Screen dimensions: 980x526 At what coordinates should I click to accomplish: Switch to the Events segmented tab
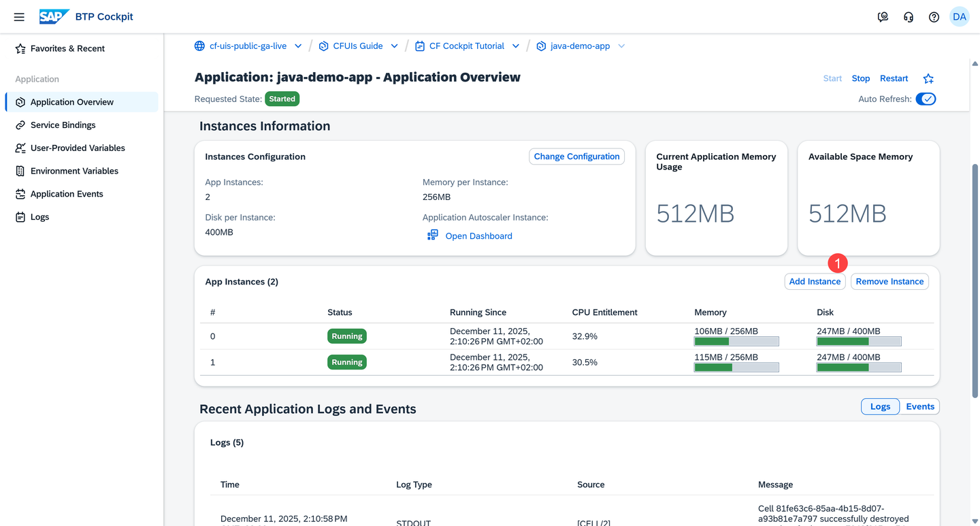click(x=920, y=406)
